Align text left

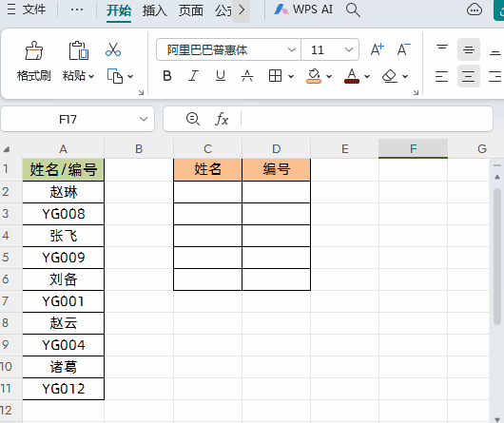[x=441, y=76]
